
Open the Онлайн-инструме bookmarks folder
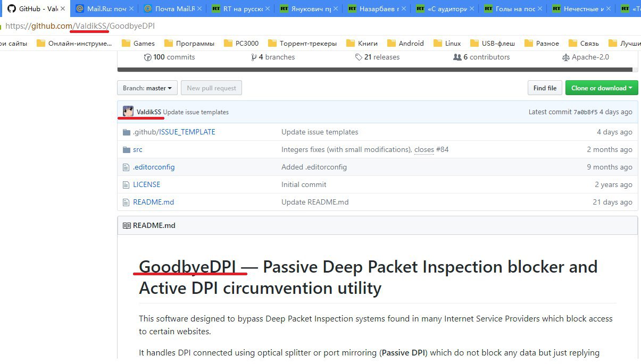pos(74,44)
